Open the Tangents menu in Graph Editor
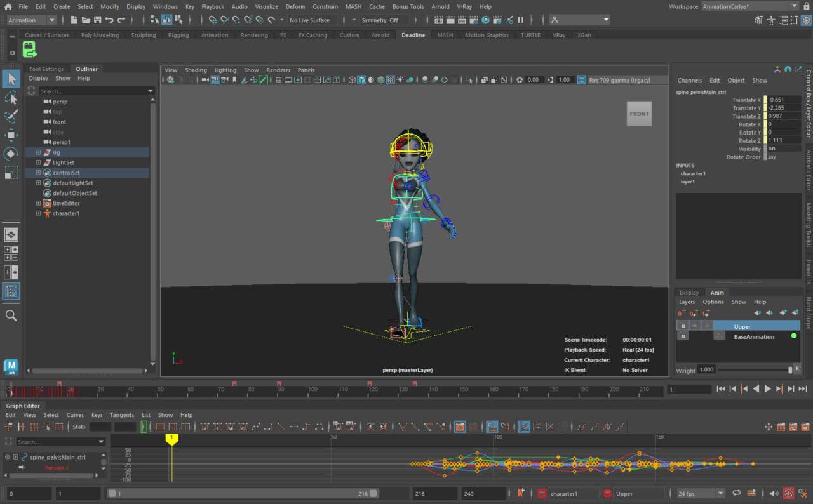Image resolution: width=813 pixels, height=504 pixels. pyautogui.click(x=122, y=415)
